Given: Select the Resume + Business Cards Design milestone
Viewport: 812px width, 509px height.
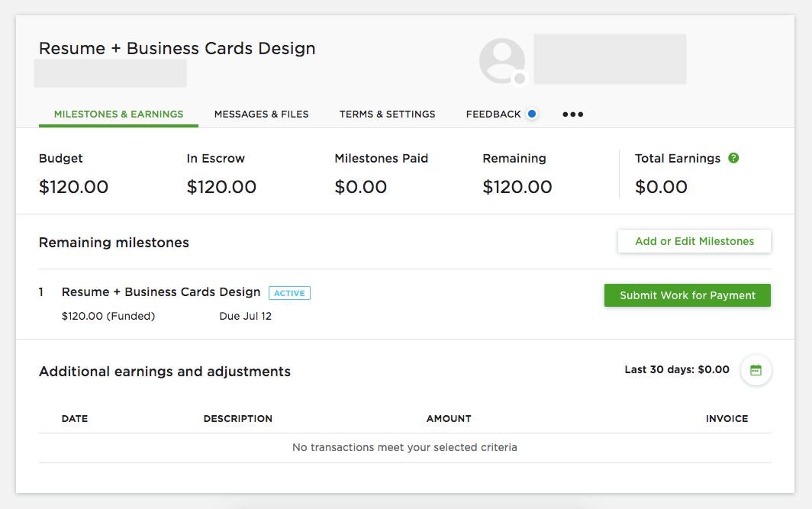Looking at the screenshot, I should click(161, 292).
